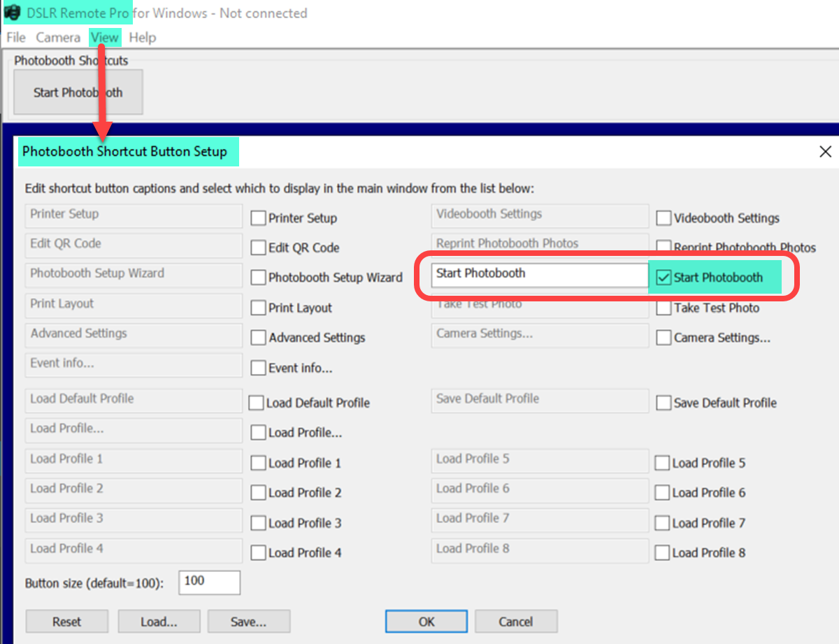Check the Load Profile... checkbox
The width and height of the screenshot is (839, 644).
coord(258,434)
